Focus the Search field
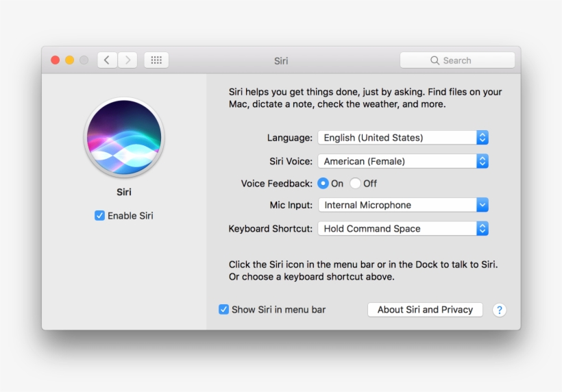The width and height of the screenshot is (562, 392). (x=457, y=60)
